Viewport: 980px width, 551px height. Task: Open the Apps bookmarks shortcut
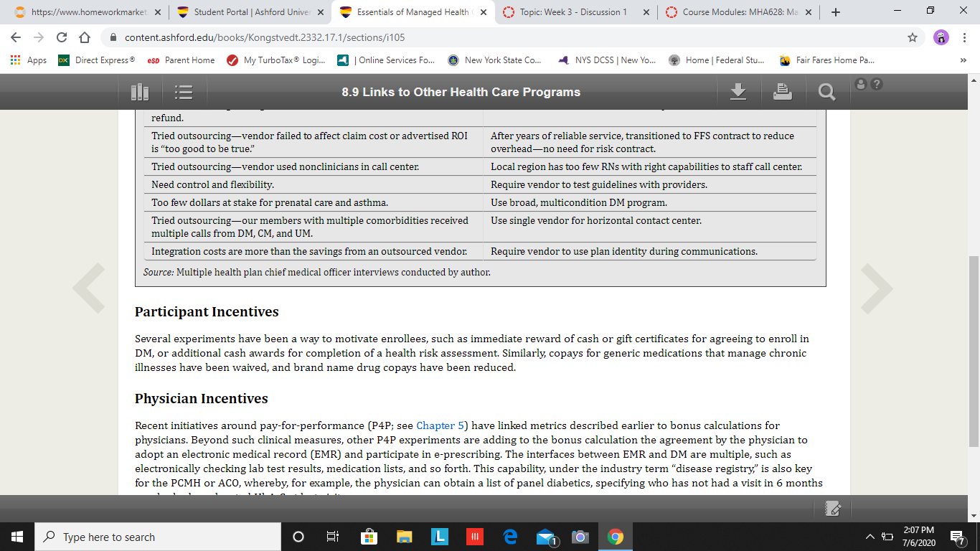click(29, 60)
